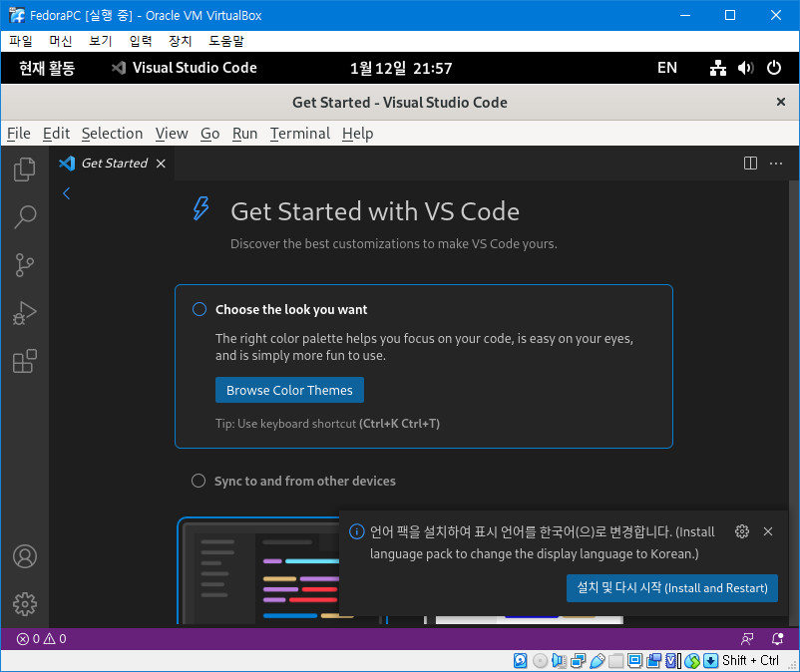Click the Shift + Ctrl host key indicator
800x672 pixels.
click(x=750, y=661)
